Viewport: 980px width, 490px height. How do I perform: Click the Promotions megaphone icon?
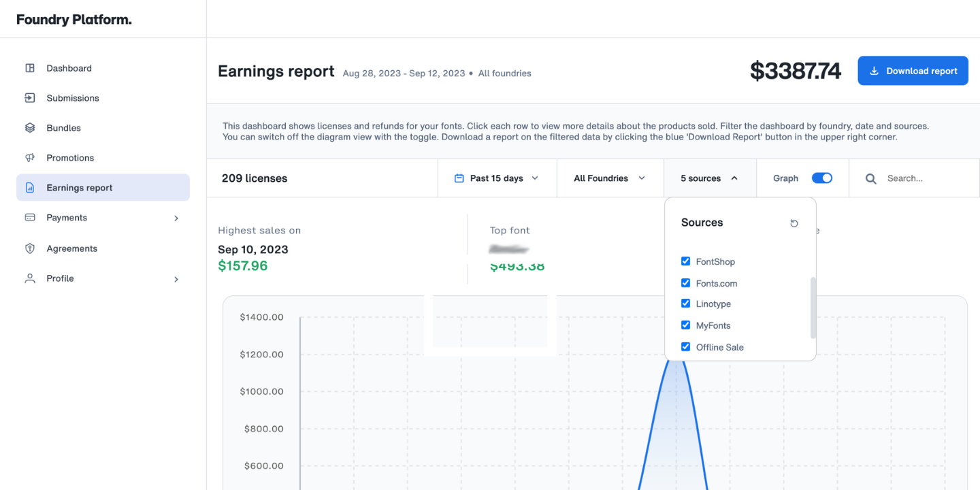pos(30,158)
